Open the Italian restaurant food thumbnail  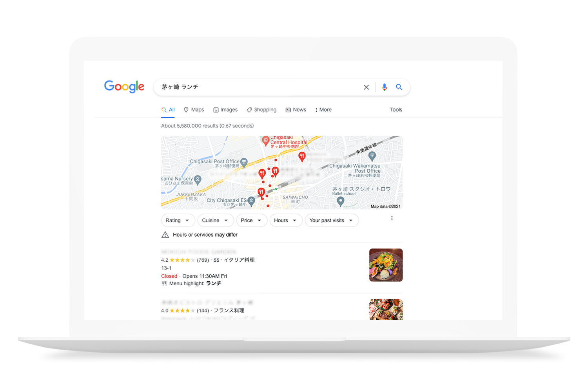click(x=386, y=265)
